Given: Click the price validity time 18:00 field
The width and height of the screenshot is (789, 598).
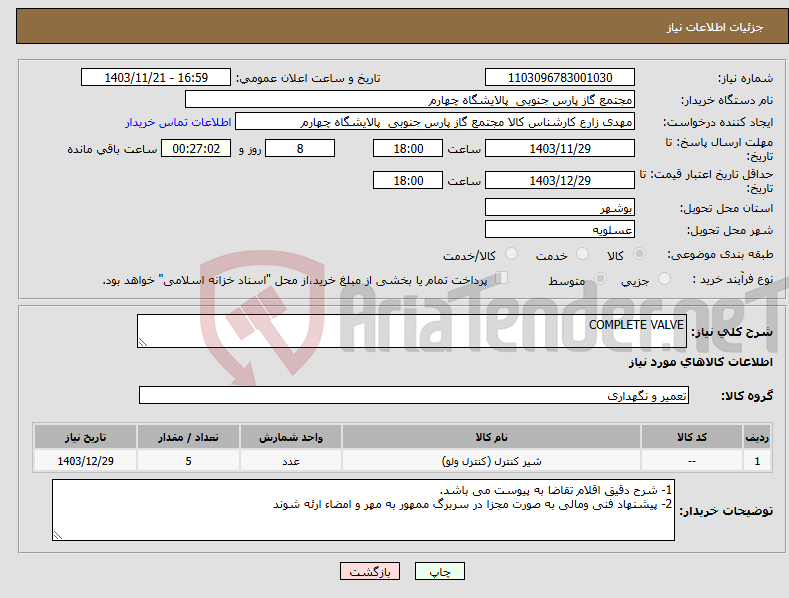Looking at the screenshot, I should 408,180.
